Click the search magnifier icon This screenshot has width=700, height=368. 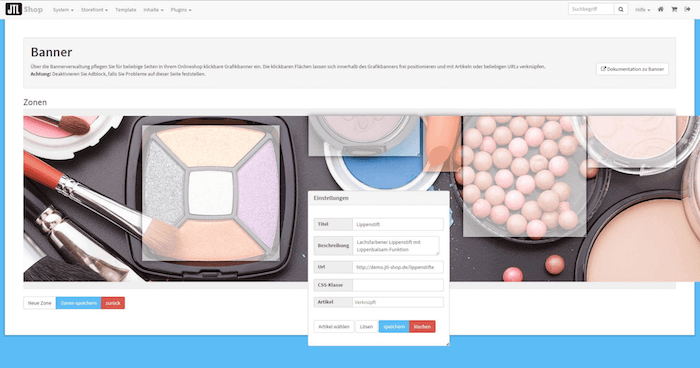click(x=621, y=9)
